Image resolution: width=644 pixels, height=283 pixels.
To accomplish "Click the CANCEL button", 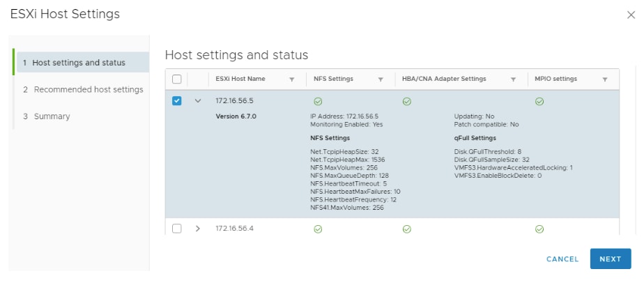I will [562, 259].
